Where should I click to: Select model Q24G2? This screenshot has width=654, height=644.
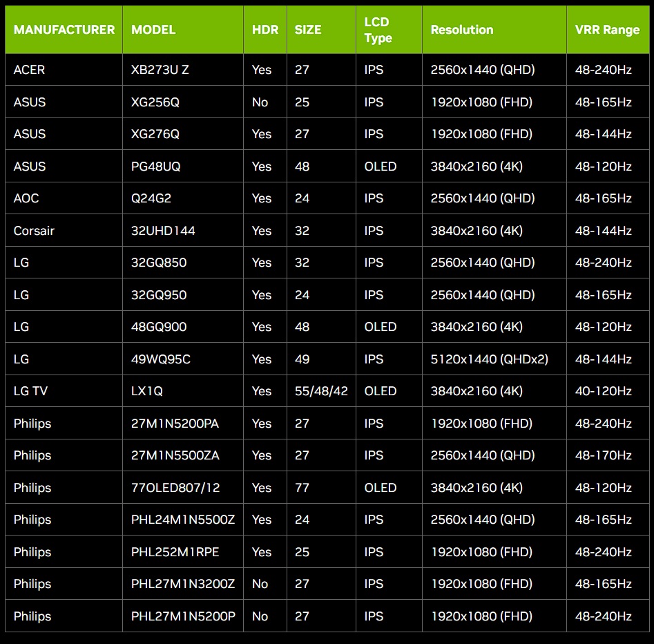pyautogui.click(x=183, y=198)
